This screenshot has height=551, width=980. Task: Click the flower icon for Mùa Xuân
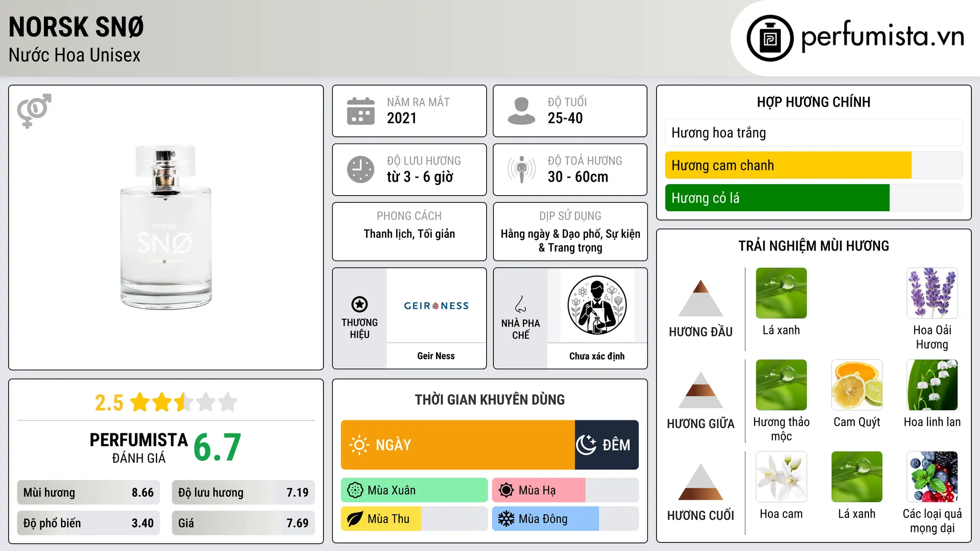[x=355, y=490]
